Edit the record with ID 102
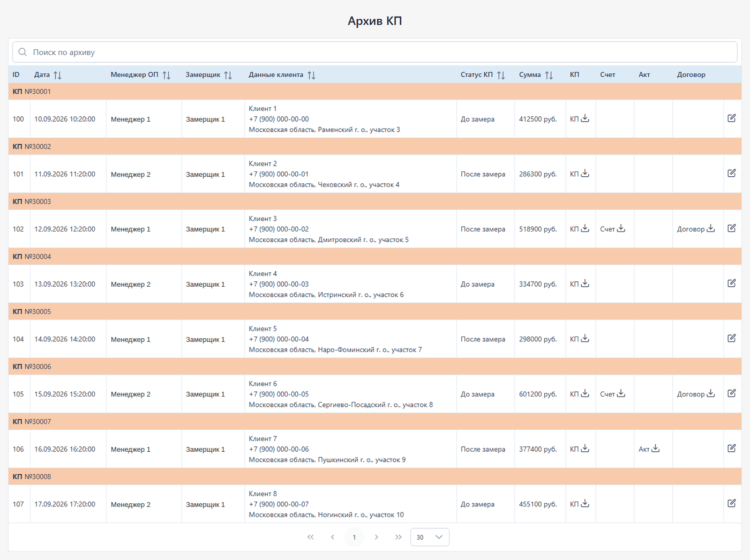This screenshot has height=560, width=750. click(732, 228)
